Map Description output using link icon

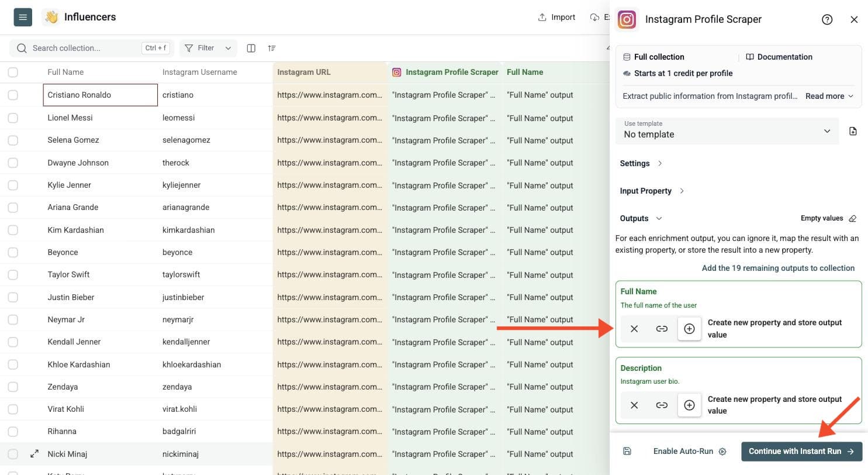click(x=662, y=405)
